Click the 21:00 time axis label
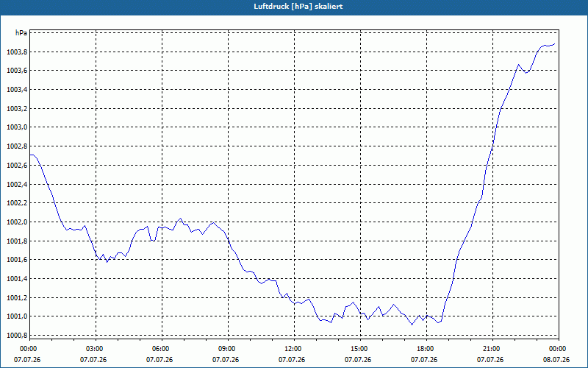This screenshot has width=588, height=368. [x=492, y=348]
